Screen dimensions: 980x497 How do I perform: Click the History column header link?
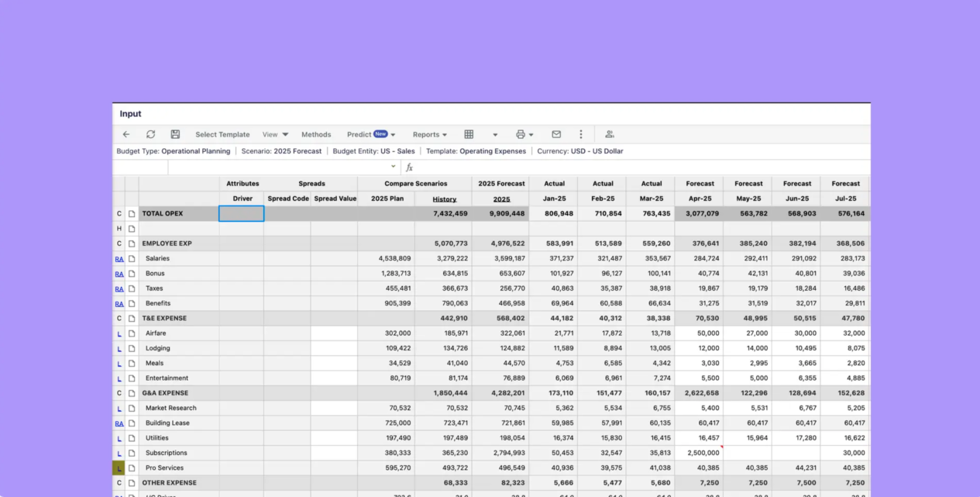pyautogui.click(x=444, y=198)
